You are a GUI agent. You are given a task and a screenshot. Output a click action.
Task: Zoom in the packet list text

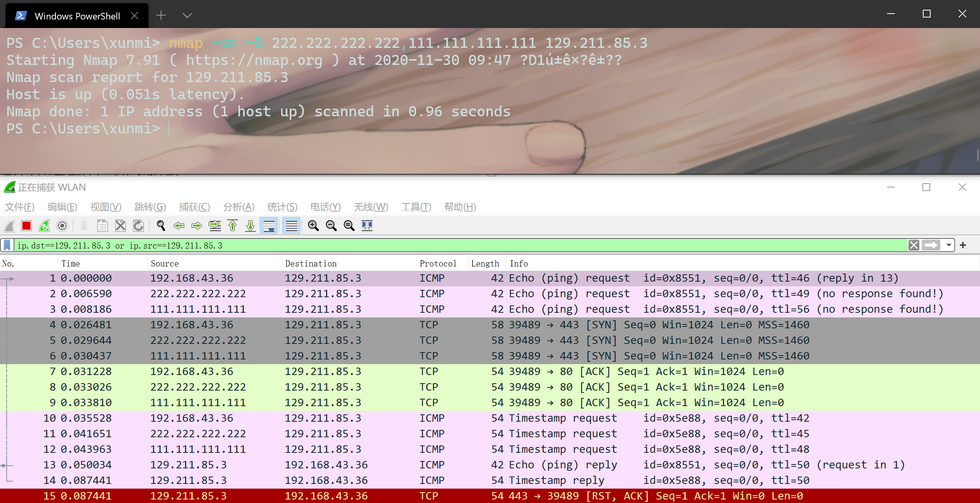pyautogui.click(x=313, y=226)
